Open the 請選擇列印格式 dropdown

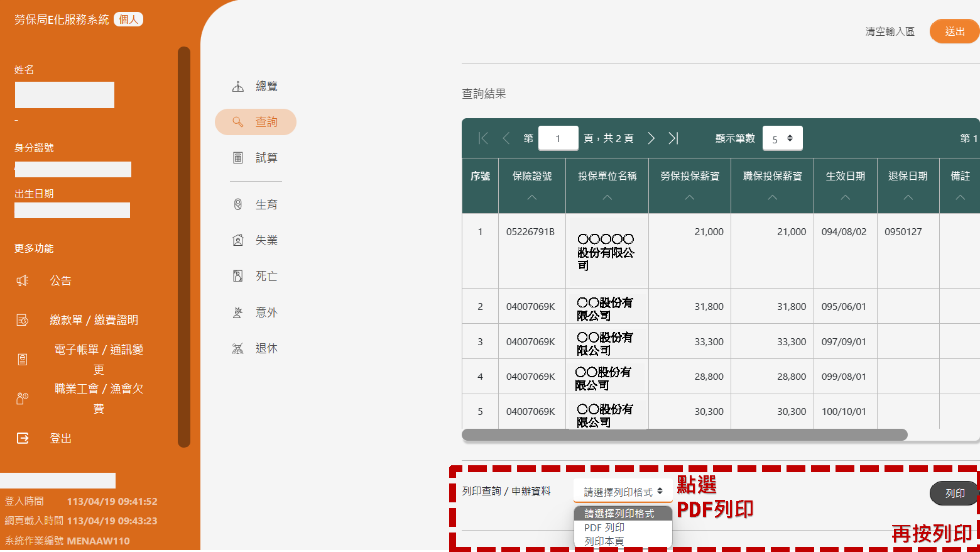[623, 492]
